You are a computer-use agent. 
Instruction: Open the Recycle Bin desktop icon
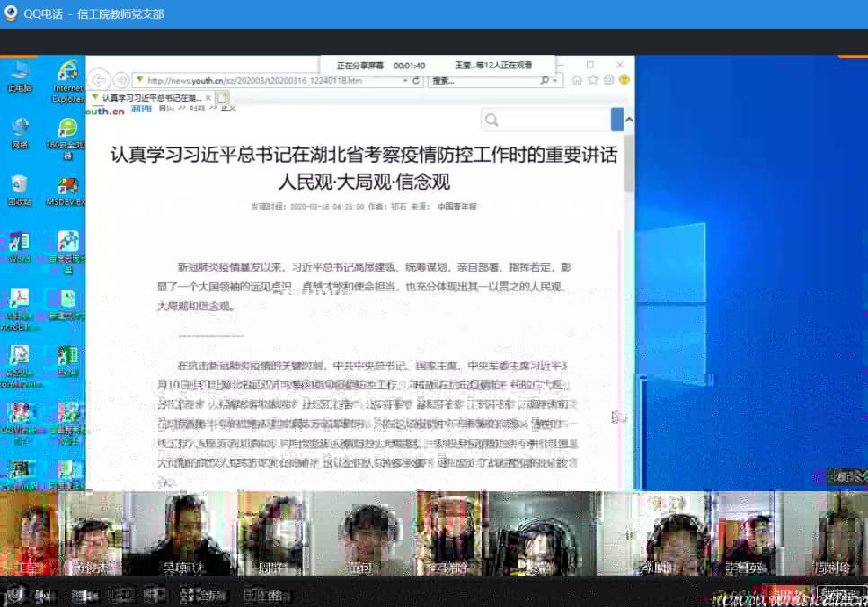[19, 186]
